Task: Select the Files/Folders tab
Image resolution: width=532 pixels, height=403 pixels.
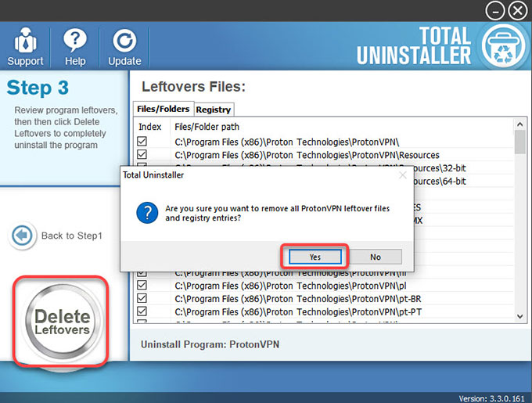Action: (x=164, y=109)
